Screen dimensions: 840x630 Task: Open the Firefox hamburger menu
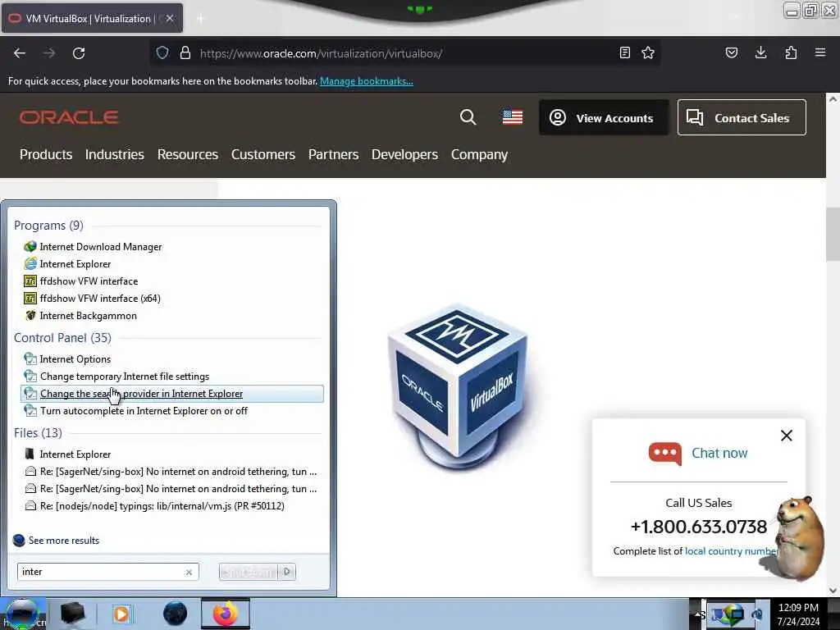820,52
